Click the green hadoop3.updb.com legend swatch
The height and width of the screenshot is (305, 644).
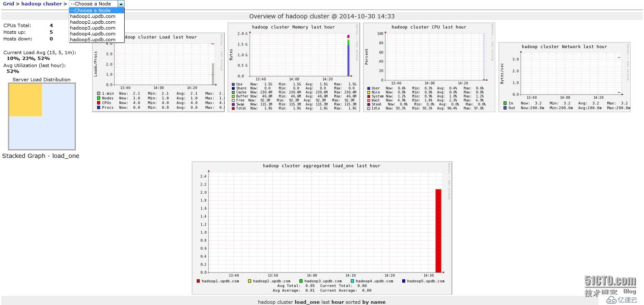301,281
